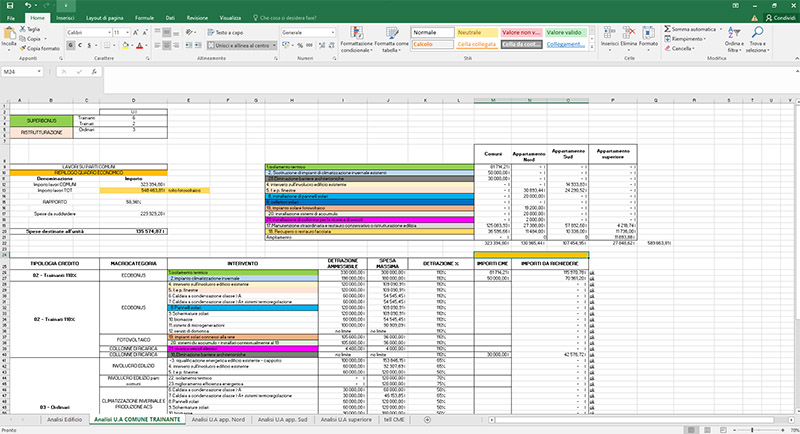The height and width of the screenshot is (434, 800).
Task: Switch to Layout di pagina tab
Action: pos(105,18)
